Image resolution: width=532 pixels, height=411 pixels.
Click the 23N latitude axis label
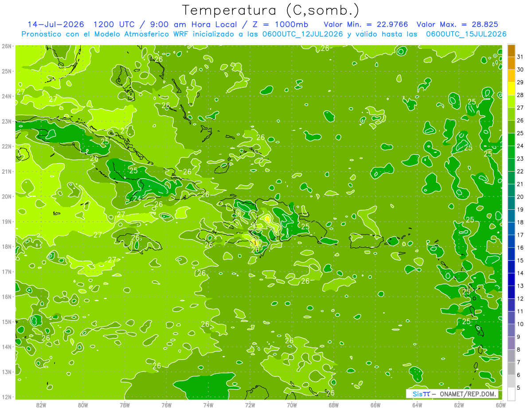[x=7, y=121]
